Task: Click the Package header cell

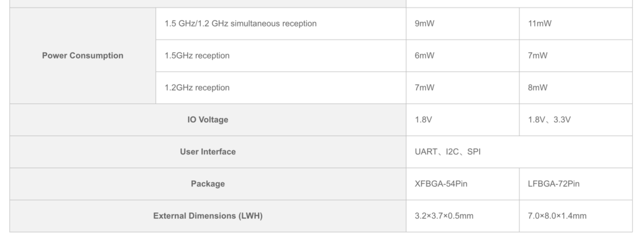Action: coord(208,184)
